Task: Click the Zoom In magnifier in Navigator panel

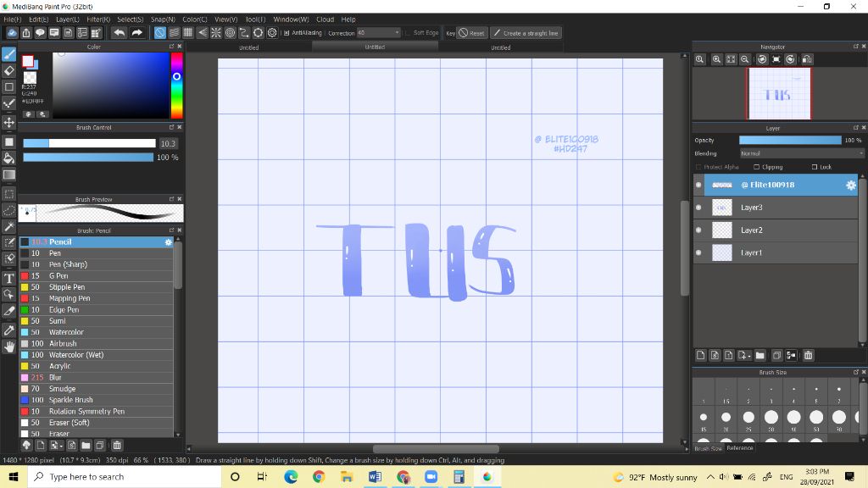Action: coord(717,59)
